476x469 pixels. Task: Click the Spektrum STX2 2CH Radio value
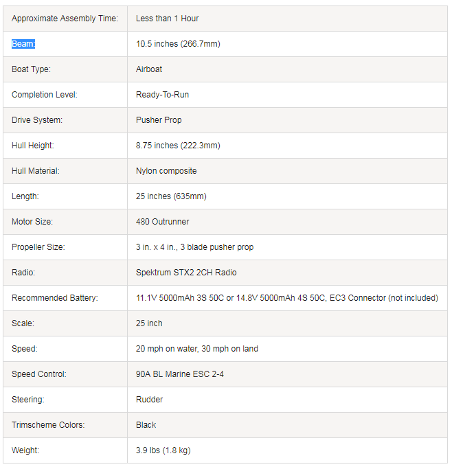[186, 273]
